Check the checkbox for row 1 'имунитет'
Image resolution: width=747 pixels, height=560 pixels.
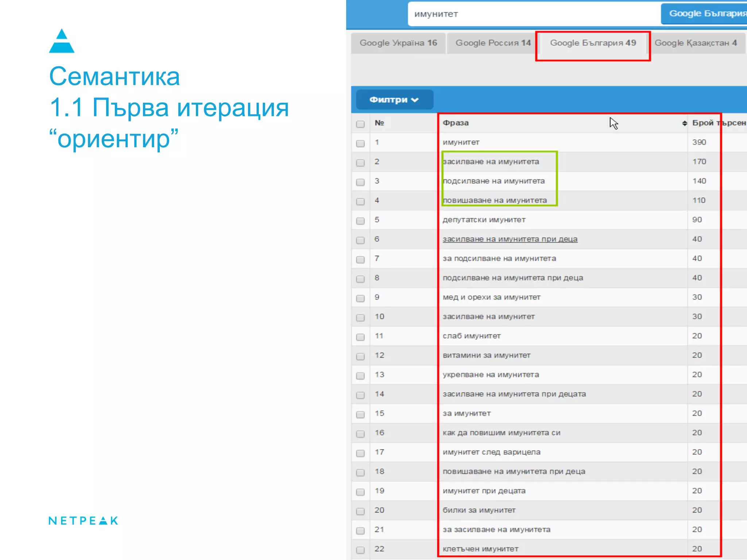360,143
